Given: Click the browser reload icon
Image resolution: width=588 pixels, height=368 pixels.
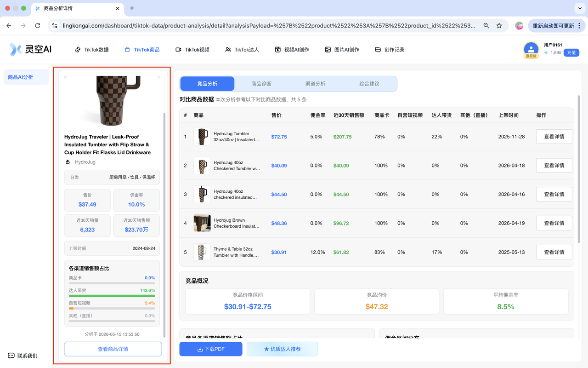Looking at the screenshot, I should (38, 26).
